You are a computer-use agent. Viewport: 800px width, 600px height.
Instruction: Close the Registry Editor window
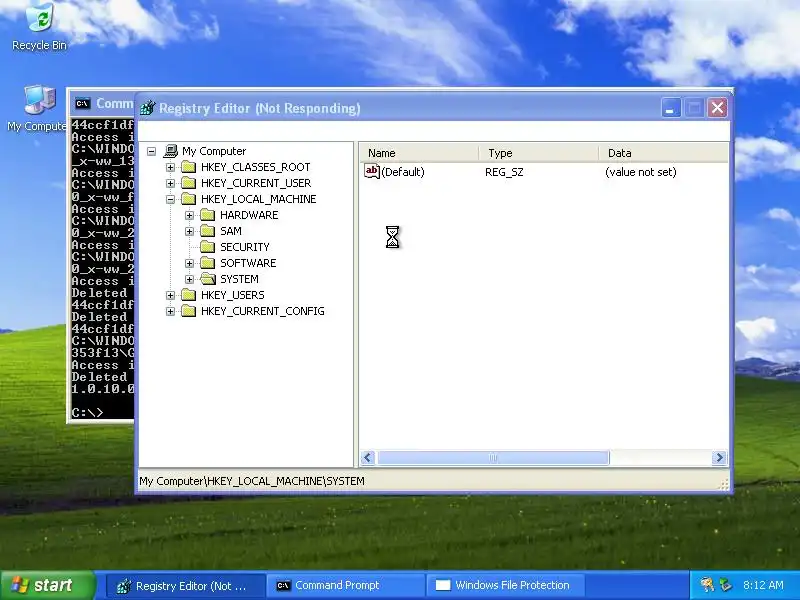pos(717,108)
